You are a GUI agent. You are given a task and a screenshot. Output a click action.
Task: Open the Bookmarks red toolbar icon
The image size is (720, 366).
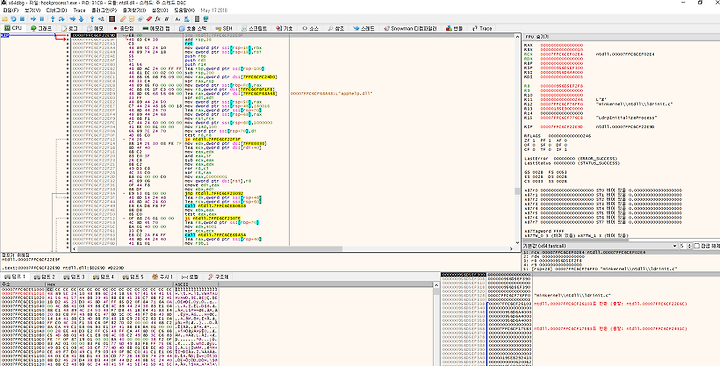pyautogui.click(x=149, y=19)
